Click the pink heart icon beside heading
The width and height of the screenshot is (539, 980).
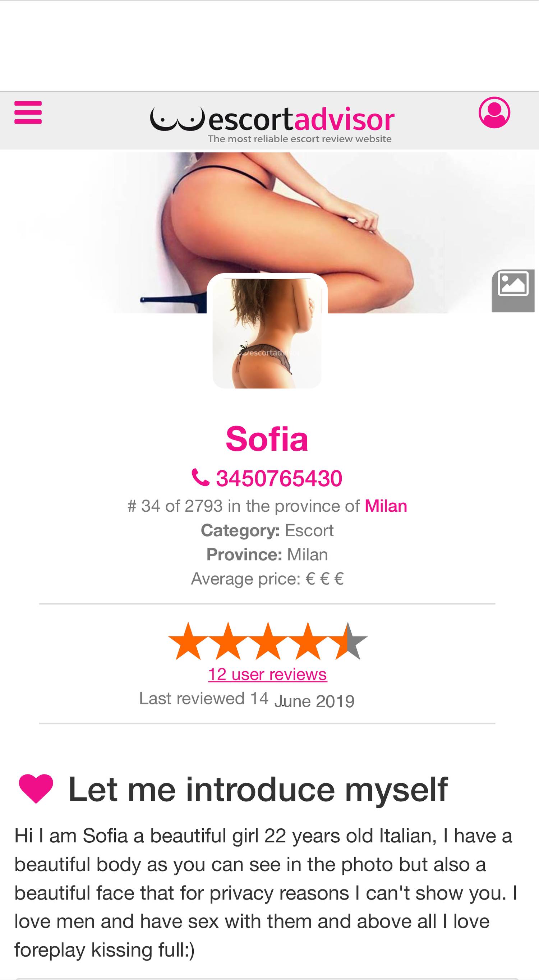(36, 790)
